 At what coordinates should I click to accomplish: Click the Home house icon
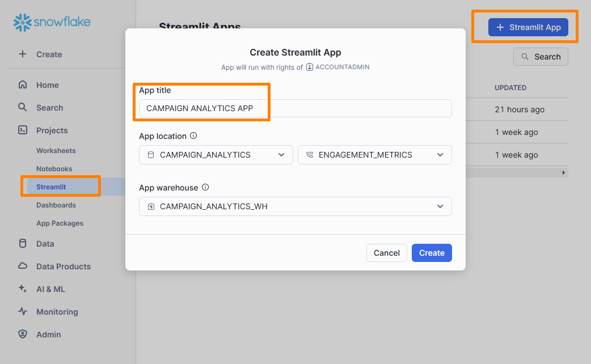pyautogui.click(x=23, y=84)
